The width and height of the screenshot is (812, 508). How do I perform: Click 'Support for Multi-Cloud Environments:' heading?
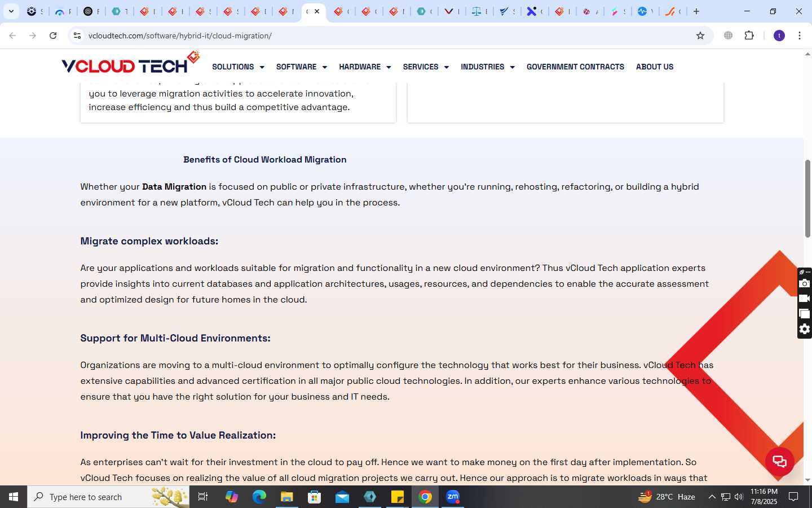pyautogui.click(x=175, y=338)
